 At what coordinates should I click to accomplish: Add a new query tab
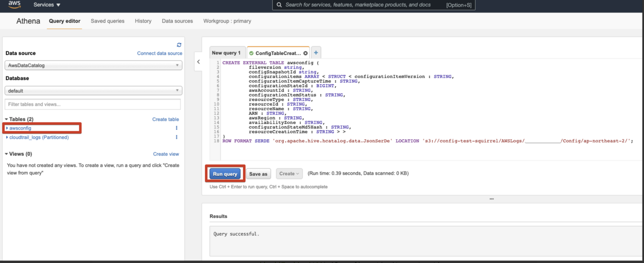point(316,53)
